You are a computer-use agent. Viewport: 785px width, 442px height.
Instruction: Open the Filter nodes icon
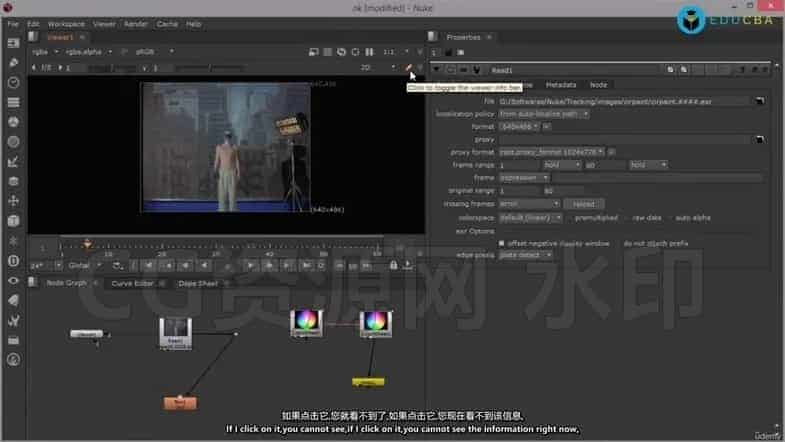(14, 142)
